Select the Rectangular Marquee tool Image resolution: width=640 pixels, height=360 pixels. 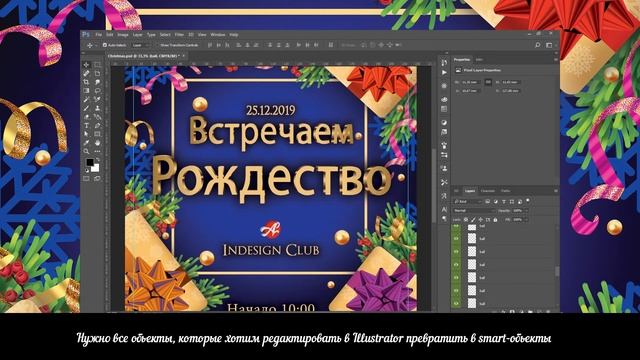97,65
